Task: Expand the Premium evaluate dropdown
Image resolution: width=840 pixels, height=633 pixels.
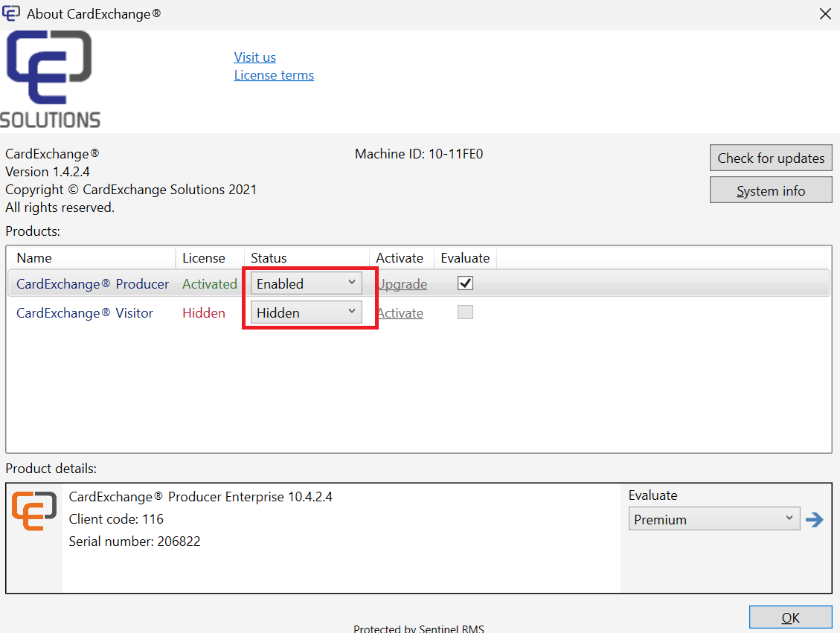Action: click(x=714, y=519)
